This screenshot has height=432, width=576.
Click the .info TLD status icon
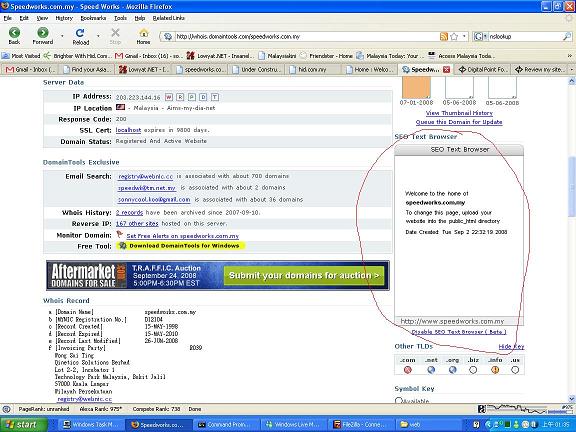[495, 370]
